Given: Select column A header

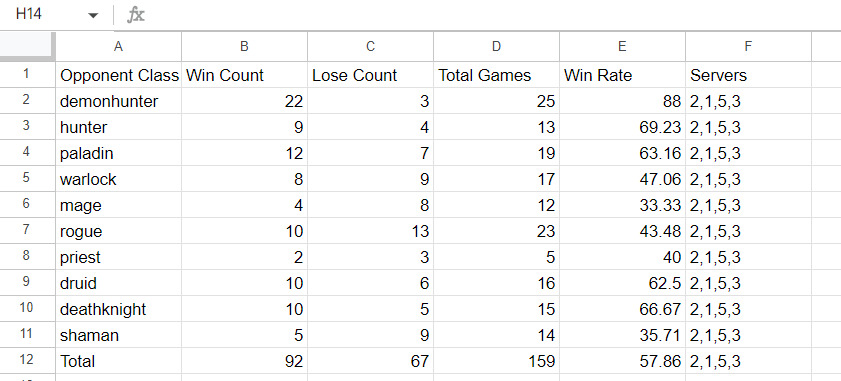Looking at the screenshot, I should tap(119, 47).
